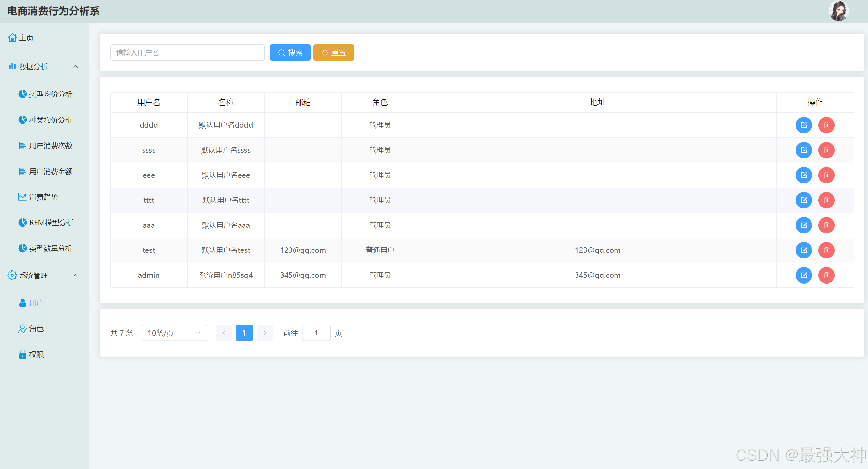Click the gear icon beside 系统管理

click(x=12, y=275)
